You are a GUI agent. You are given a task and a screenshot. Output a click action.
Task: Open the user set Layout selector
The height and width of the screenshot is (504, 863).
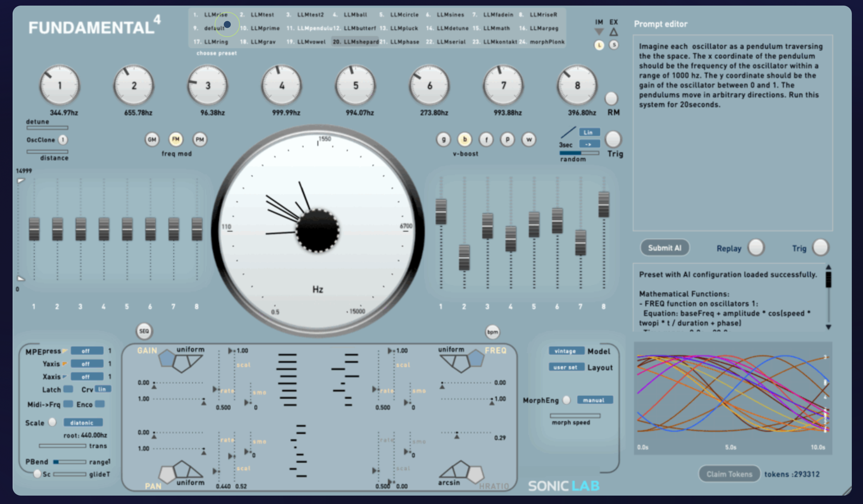coord(566,367)
